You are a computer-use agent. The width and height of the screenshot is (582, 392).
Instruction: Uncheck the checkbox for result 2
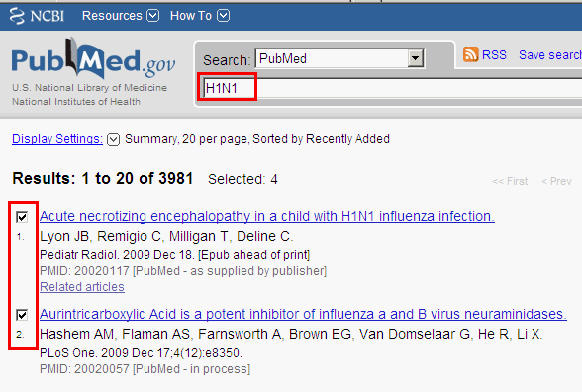click(x=22, y=315)
